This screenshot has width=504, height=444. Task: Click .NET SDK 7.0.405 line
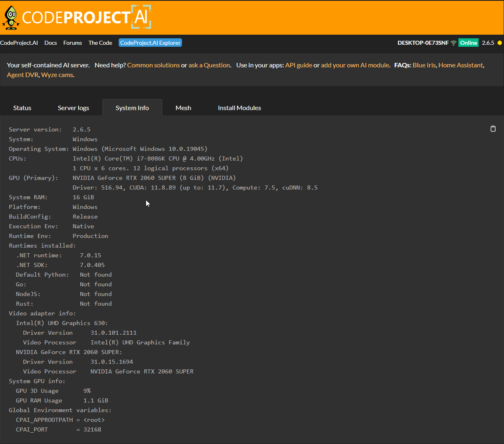60,265
